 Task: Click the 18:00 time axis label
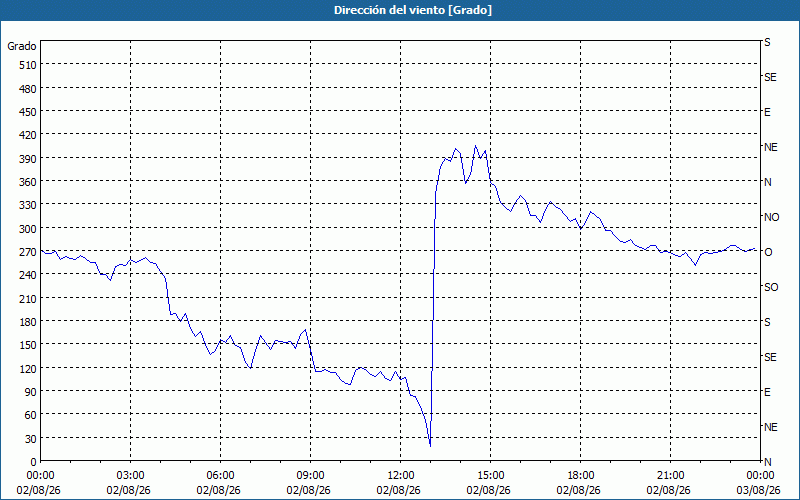(x=581, y=476)
